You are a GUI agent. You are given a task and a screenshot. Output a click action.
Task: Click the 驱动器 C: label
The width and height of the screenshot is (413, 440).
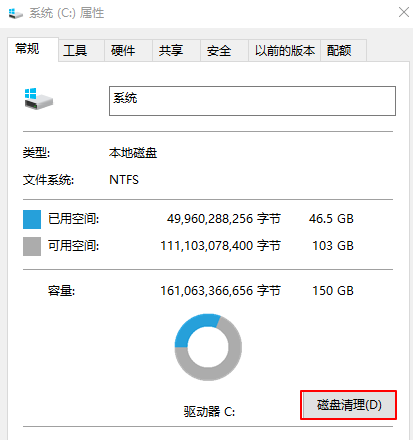[209, 412]
